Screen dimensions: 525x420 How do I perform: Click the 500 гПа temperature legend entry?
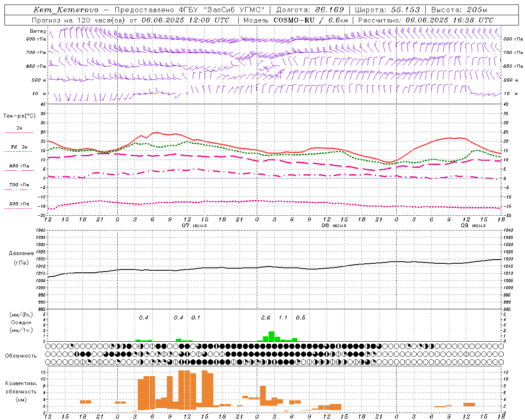click(19, 204)
